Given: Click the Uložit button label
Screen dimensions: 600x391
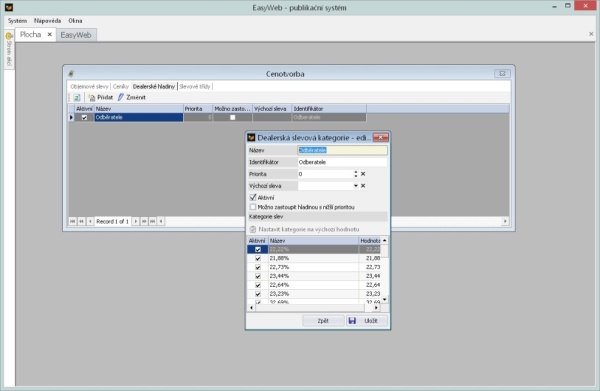Looking at the screenshot, I should tap(371, 321).
